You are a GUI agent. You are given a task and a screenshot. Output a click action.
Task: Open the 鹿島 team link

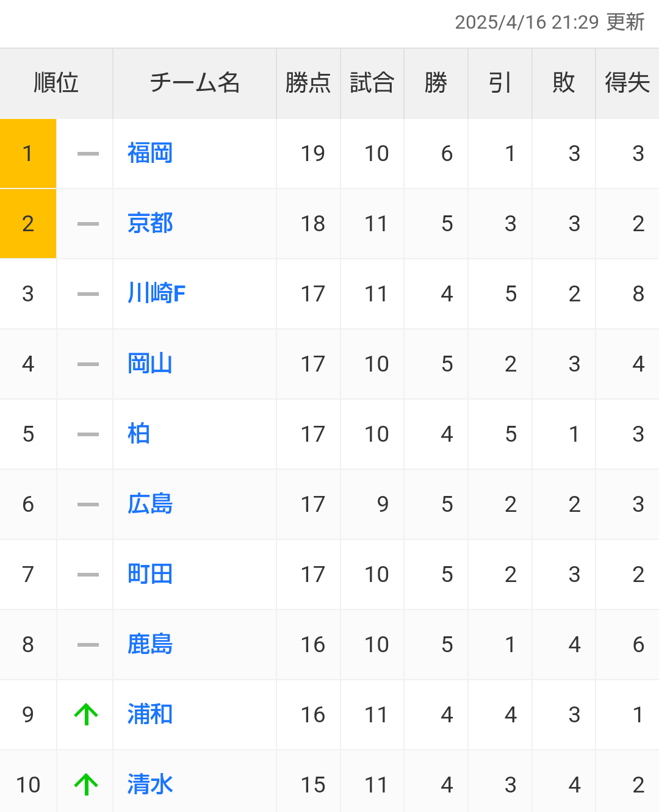click(x=150, y=644)
